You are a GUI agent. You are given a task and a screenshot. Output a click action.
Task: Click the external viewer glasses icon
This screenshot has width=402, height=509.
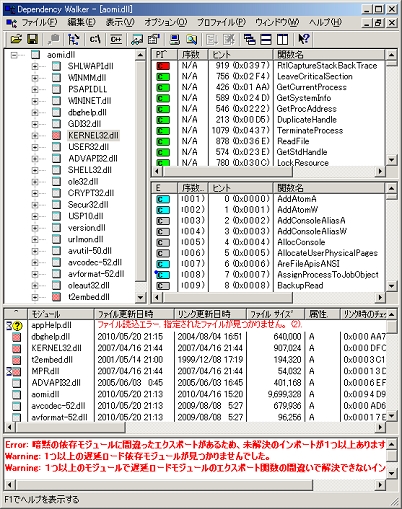(137, 40)
